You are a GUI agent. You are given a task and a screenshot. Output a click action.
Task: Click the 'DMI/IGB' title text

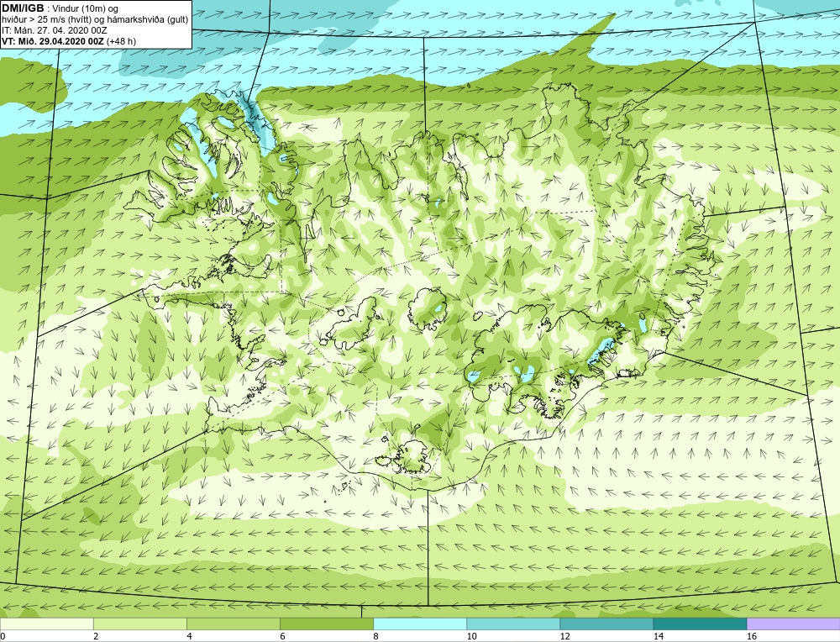click(x=23, y=8)
